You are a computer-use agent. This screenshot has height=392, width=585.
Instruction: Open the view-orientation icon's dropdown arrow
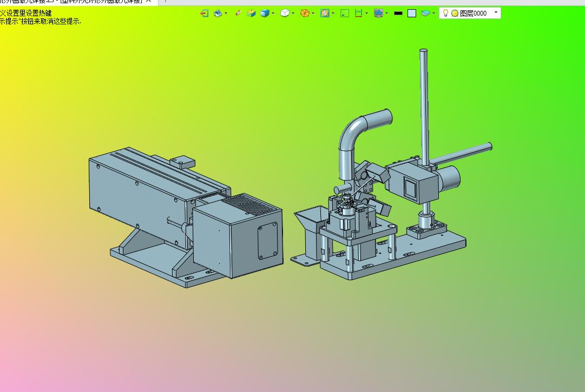[x=226, y=14]
